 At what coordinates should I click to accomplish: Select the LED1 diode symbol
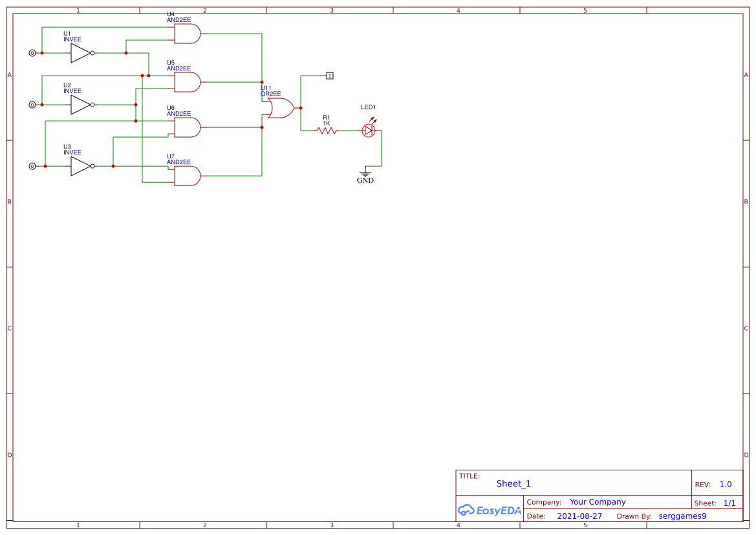pos(369,131)
